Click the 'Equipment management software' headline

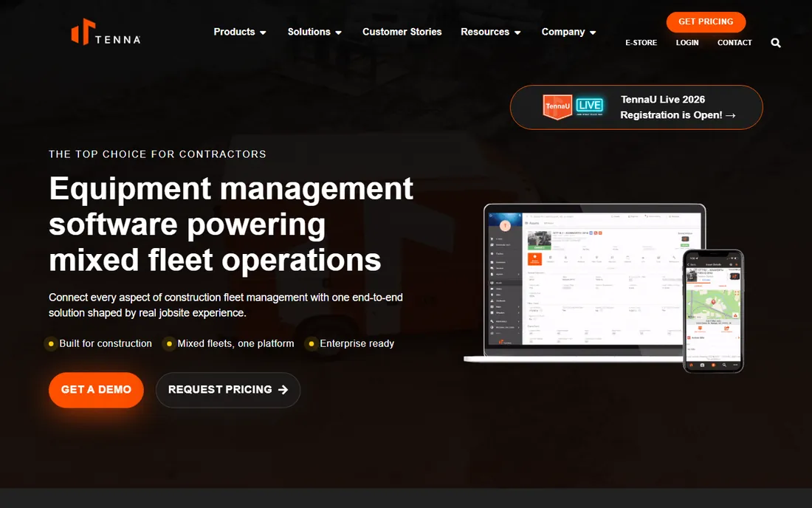[x=231, y=224]
